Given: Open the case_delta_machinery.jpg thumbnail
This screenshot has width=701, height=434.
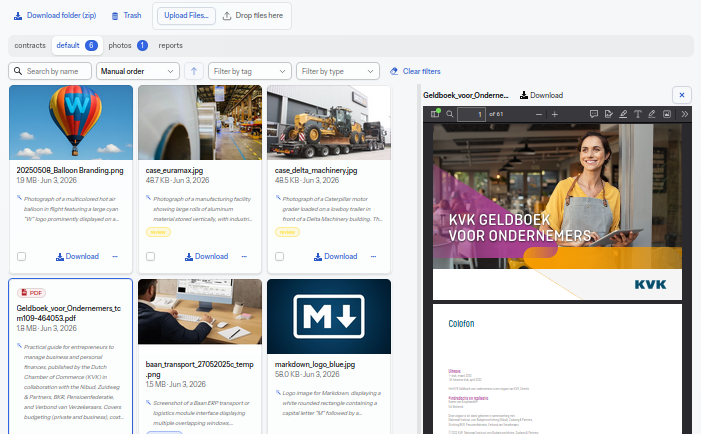Looking at the screenshot, I should (x=329, y=122).
